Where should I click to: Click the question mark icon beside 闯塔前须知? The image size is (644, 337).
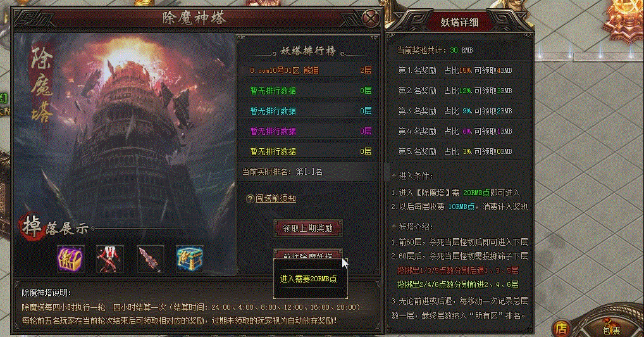pos(250,199)
